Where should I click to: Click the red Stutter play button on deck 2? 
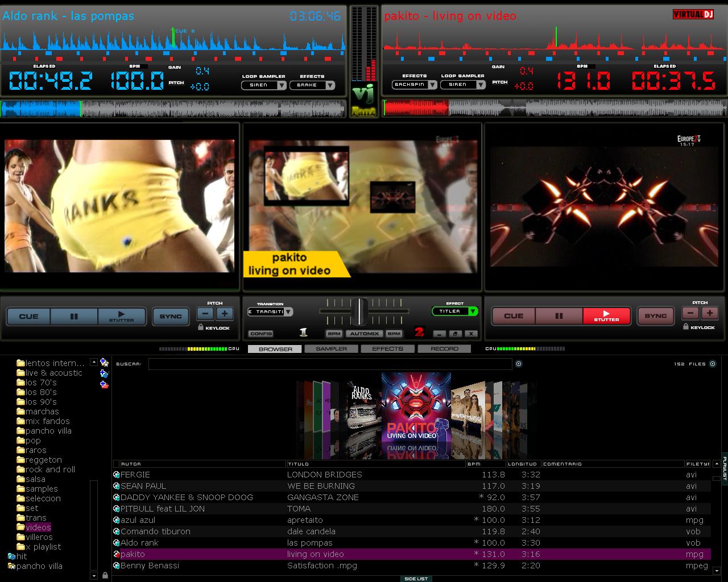tap(607, 316)
